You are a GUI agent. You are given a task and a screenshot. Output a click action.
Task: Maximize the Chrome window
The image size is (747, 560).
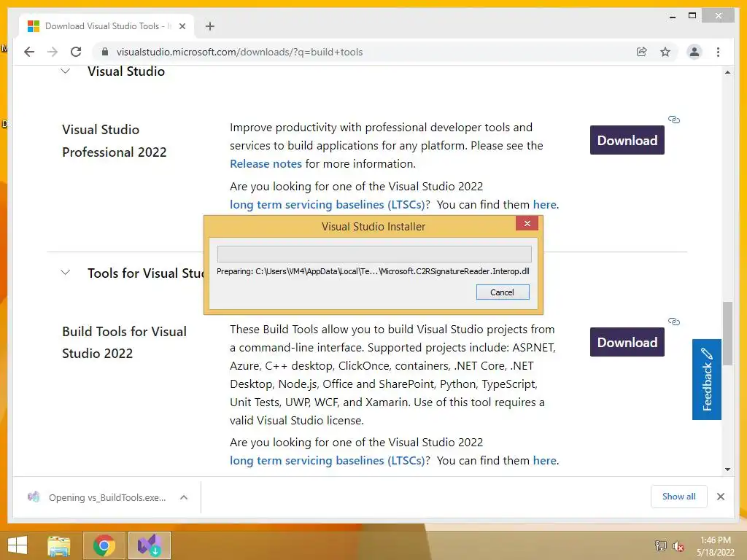pos(692,16)
